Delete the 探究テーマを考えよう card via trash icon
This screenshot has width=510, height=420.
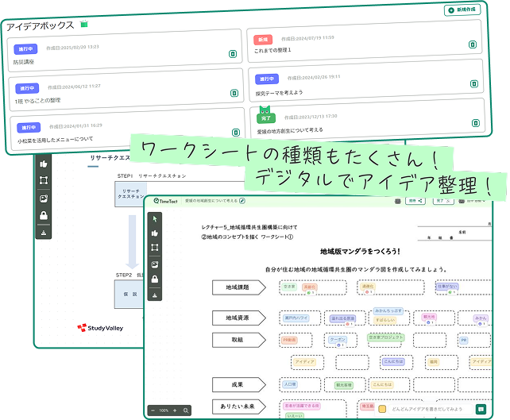click(x=473, y=83)
